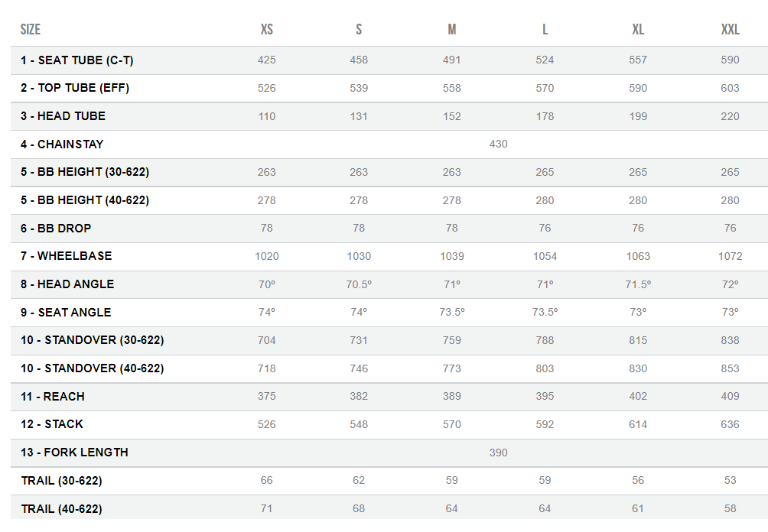Click the '6 - BB DROP' row label
The height and width of the screenshot is (532, 768).
point(56,228)
